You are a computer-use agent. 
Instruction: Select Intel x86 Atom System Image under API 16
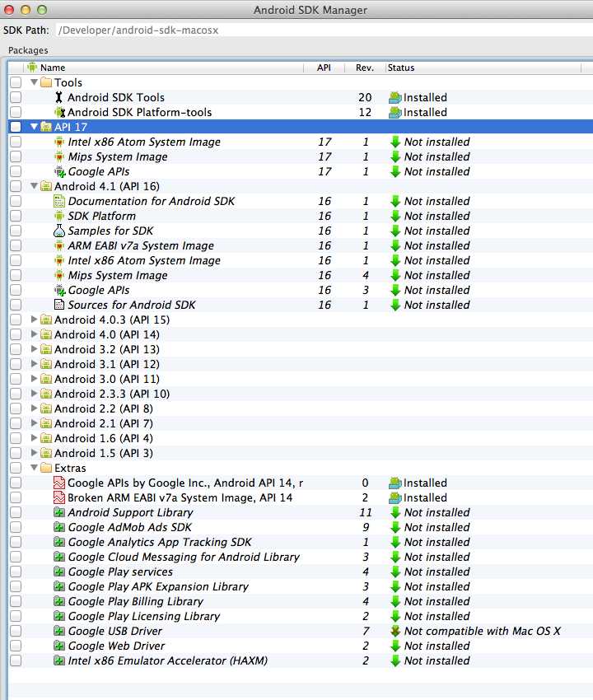point(300,260)
